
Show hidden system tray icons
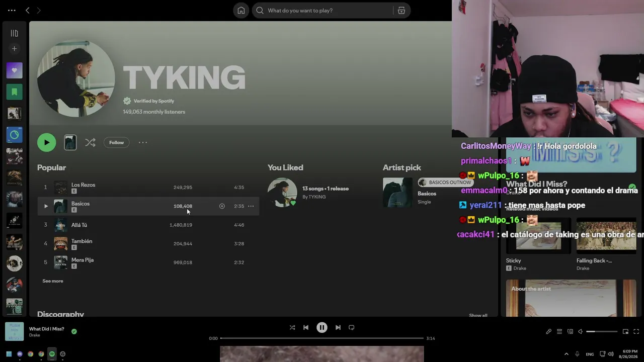pyautogui.click(x=567, y=354)
